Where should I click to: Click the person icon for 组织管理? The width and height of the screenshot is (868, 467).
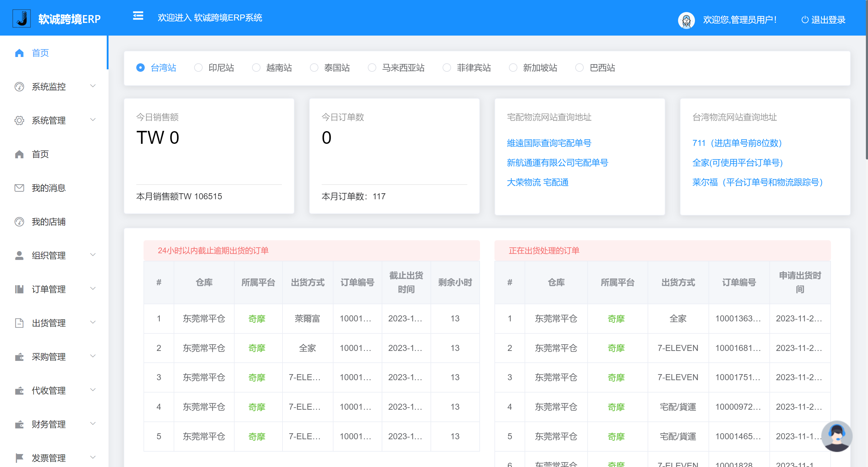(19, 255)
